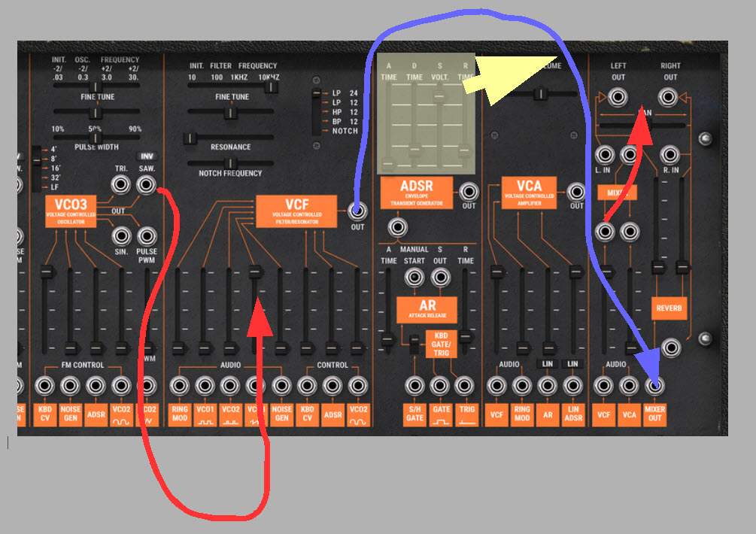The width and height of the screenshot is (756, 534).
Task: Set the VCO3 range switch to 16'
Action: coord(56,168)
